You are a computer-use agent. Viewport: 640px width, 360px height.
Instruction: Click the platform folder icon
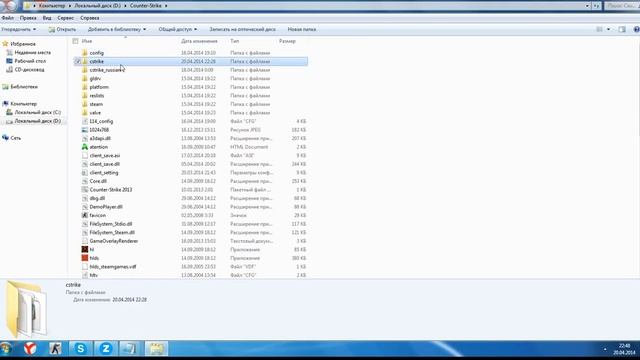[84, 87]
